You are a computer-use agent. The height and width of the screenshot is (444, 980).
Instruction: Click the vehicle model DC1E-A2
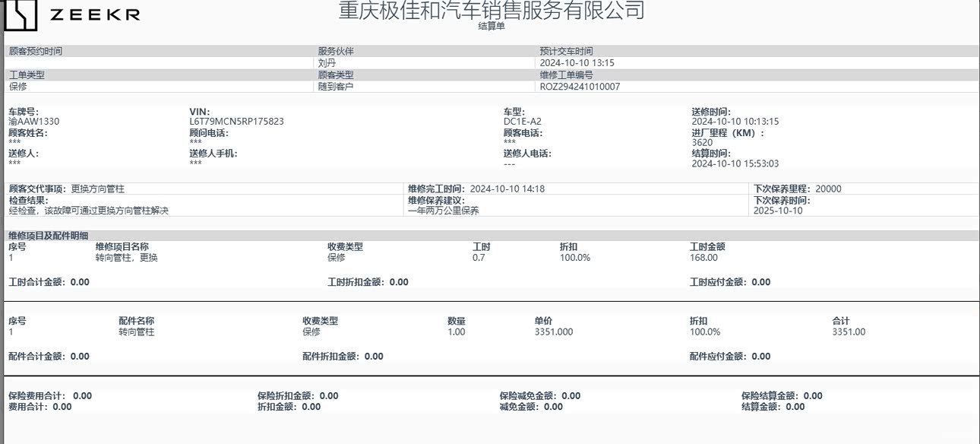[x=522, y=122]
